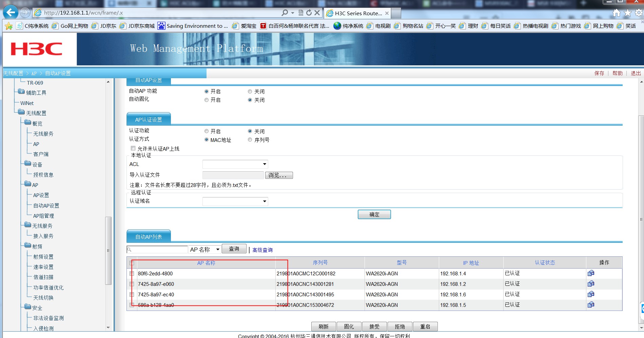Open the 白百何&杨坤 bookmark
644x338 pixels.
295,26
